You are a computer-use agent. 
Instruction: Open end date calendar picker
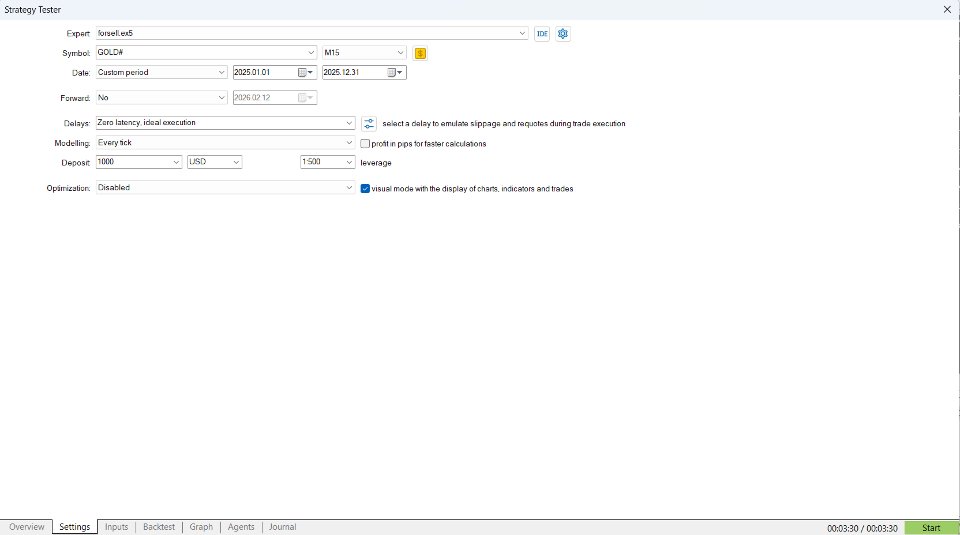click(395, 72)
